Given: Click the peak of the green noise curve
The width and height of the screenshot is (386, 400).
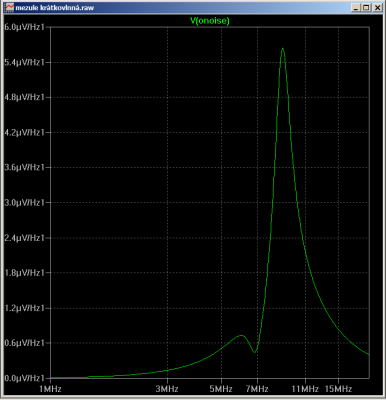Looking at the screenshot, I should click(283, 49).
